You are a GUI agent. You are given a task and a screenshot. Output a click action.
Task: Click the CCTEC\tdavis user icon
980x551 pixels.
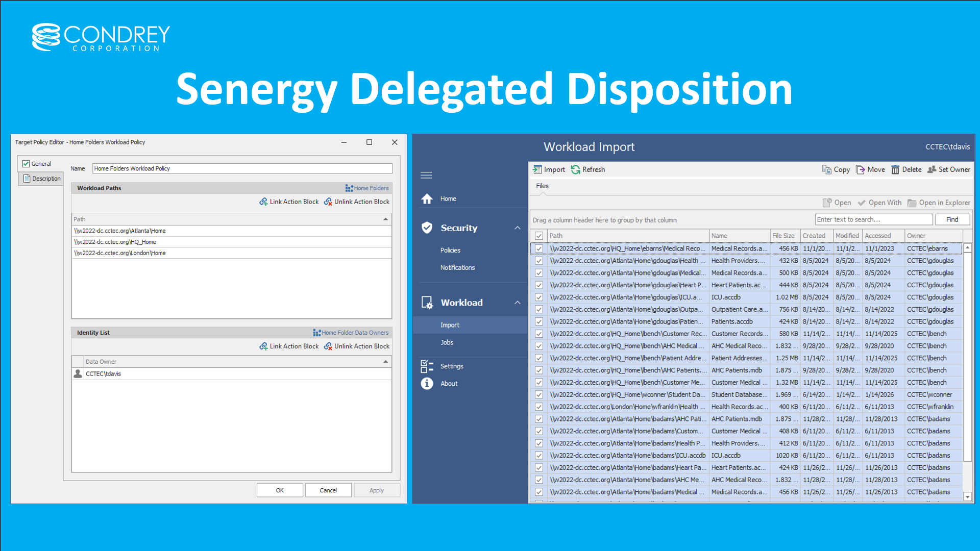78,373
